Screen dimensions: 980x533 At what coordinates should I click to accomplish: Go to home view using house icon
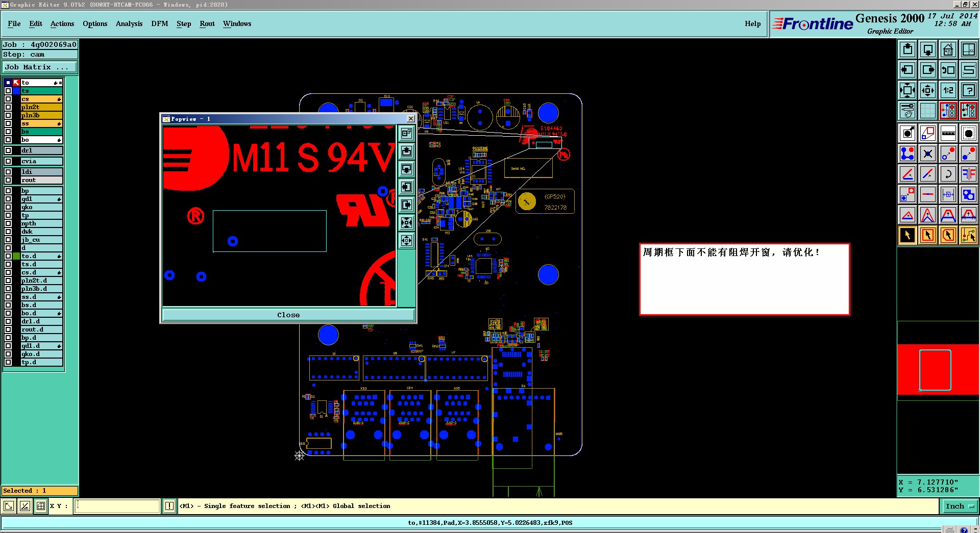[948, 49]
